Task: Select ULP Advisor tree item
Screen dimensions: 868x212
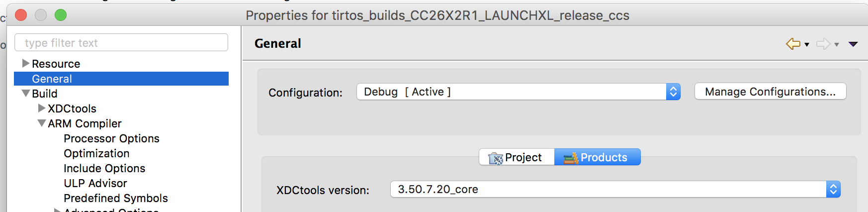Action: pos(95,183)
